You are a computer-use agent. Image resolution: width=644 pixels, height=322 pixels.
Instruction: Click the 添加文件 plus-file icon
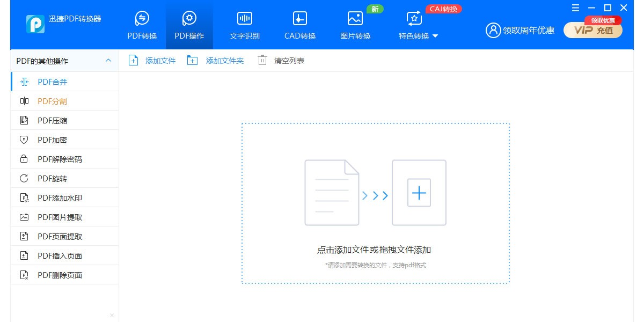[133, 60]
